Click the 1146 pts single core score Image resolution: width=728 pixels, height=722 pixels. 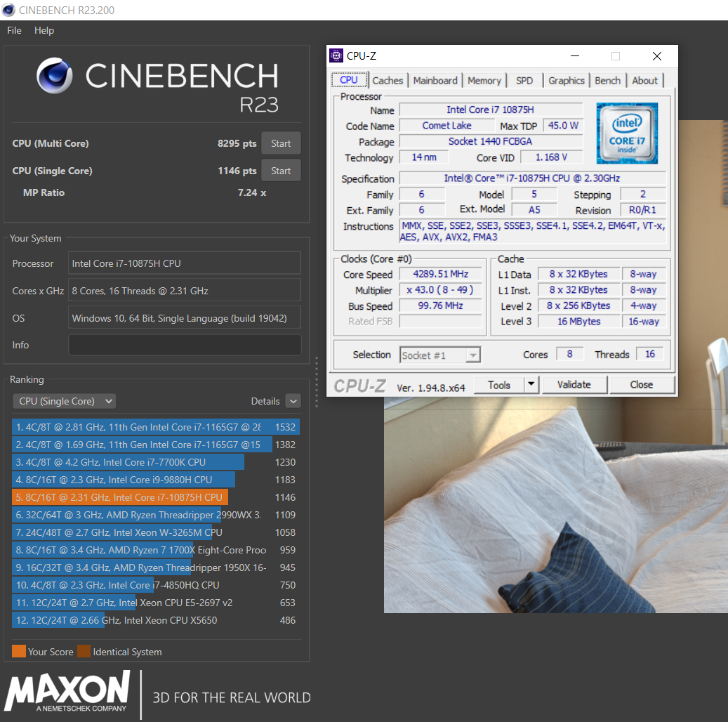tap(237, 171)
